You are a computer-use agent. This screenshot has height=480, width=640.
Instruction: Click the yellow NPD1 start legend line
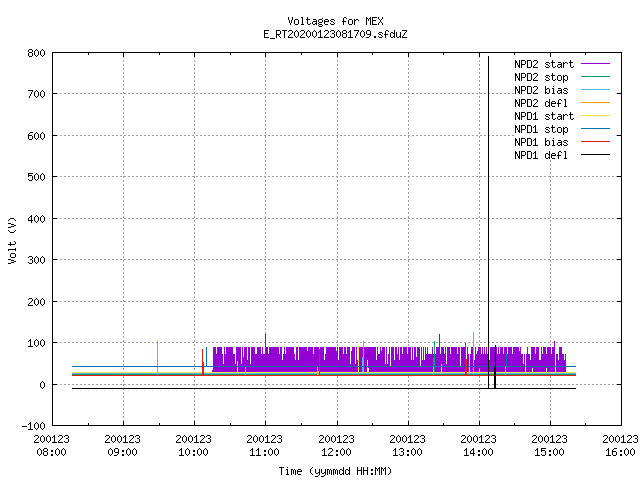[596, 116]
